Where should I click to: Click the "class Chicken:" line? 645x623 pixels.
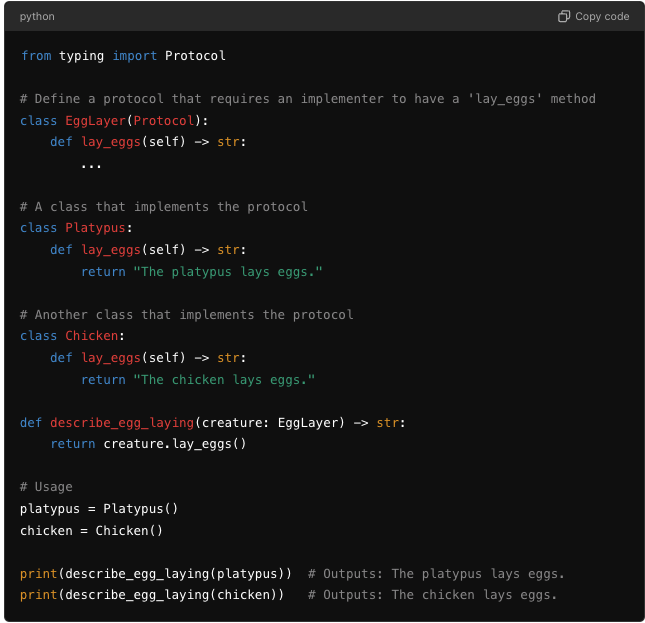pos(72,336)
